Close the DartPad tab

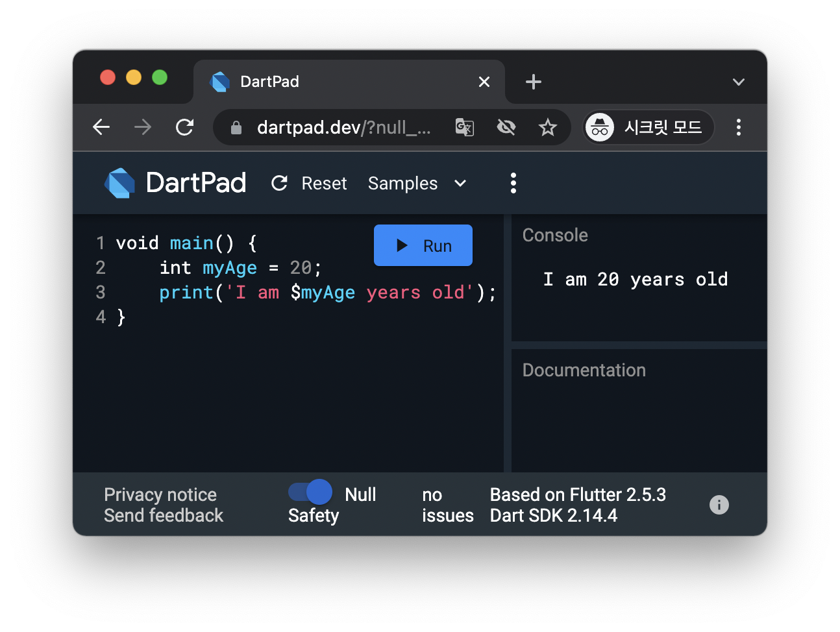click(484, 82)
